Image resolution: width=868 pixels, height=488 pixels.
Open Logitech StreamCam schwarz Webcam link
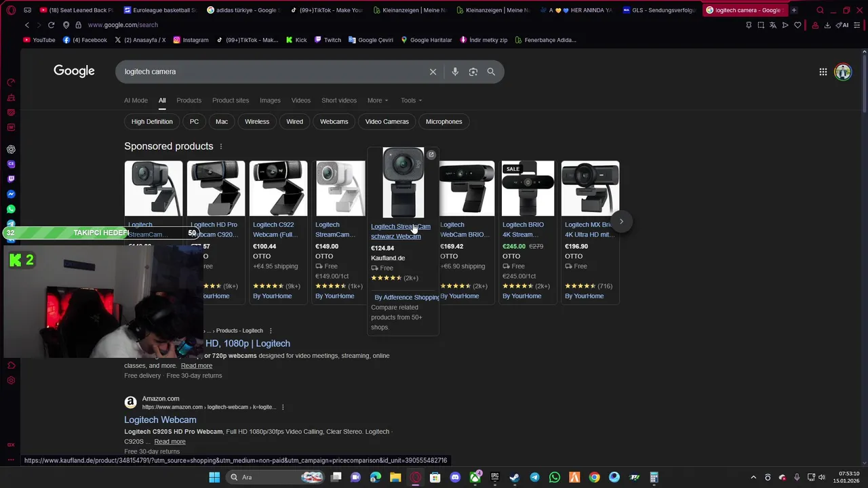coord(400,231)
